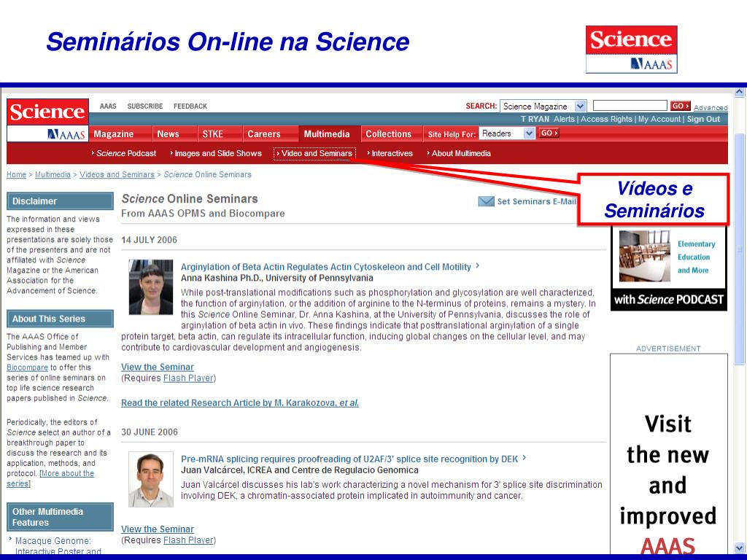The width and height of the screenshot is (747, 560).
Task: Click the red GO button next to the search field
Action: pos(681,106)
